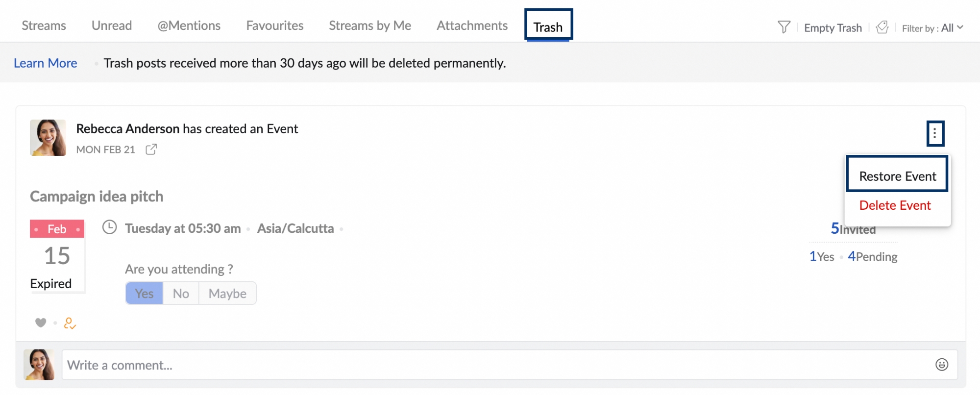Click the Write a comment field
The width and height of the screenshot is (980, 395).
coord(490,365)
